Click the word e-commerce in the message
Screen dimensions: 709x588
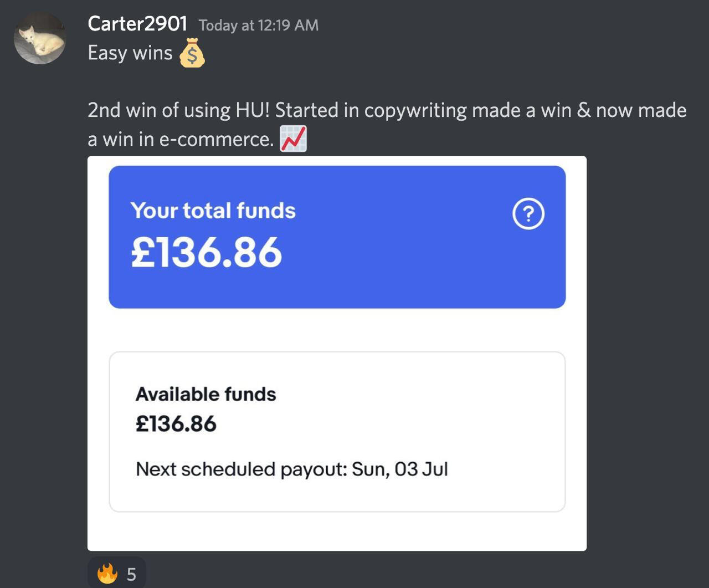pyautogui.click(x=216, y=139)
